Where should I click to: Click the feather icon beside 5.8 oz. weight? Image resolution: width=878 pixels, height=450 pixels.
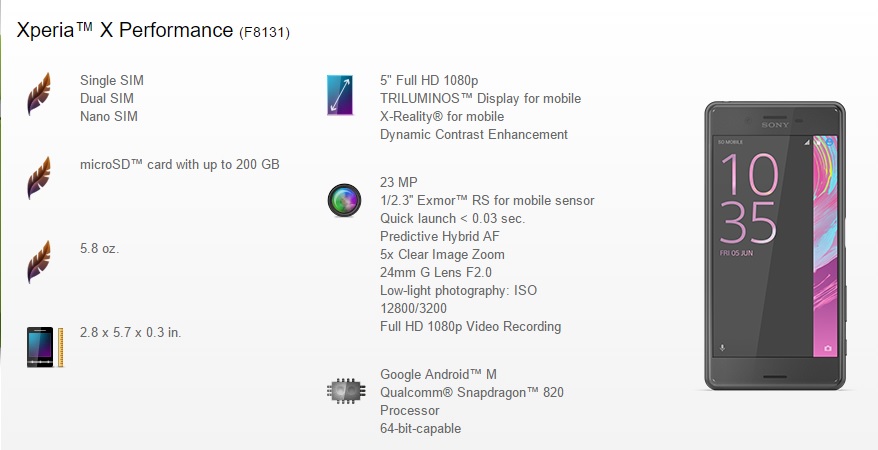coord(39,262)
